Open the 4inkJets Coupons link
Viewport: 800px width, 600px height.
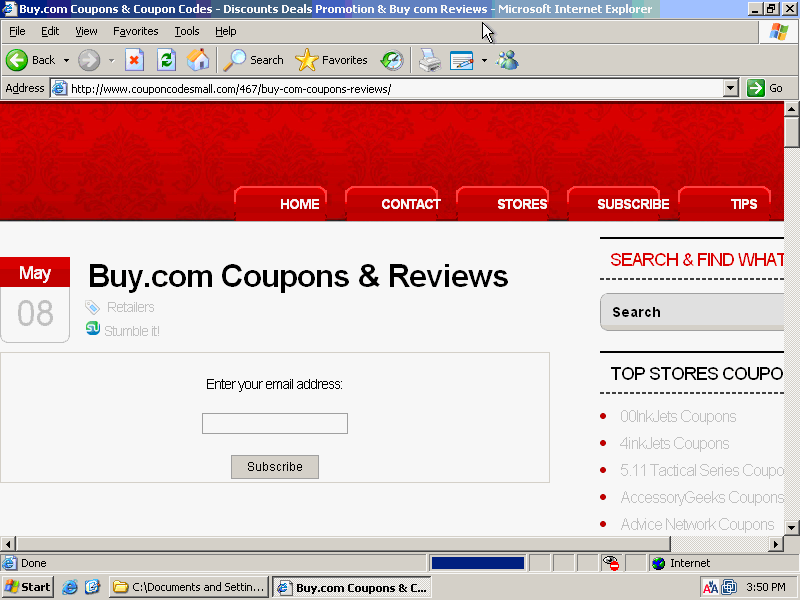pyautogui.click(x=674, y=443)
